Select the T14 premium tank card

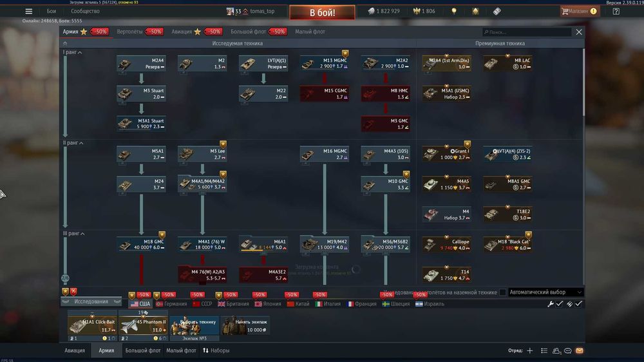(x=446, y=275)
